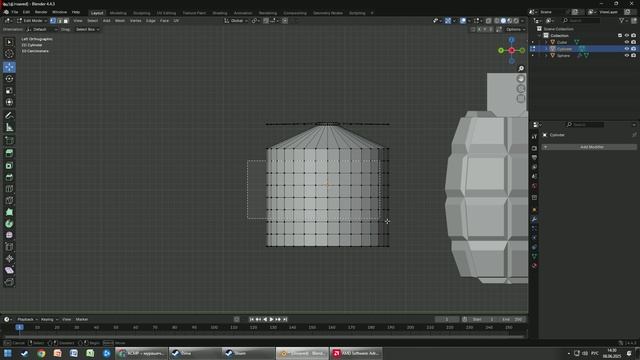Enable vertex select mode
Image resolution: width=640 pixels, height=360 pixels.
pos(53,20)
